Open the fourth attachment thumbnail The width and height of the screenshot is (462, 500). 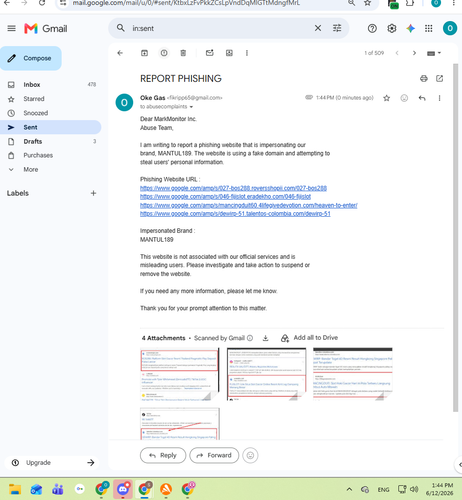[x=180, y=424]
